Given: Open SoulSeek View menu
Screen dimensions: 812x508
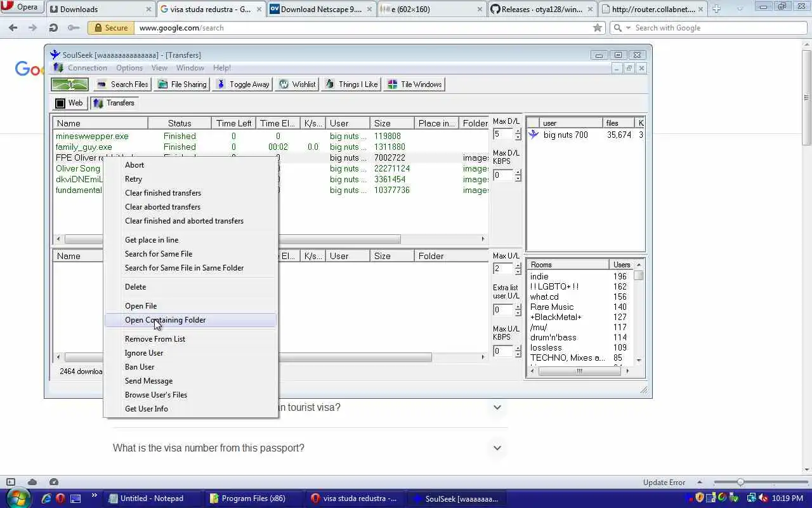Looking at the screenshot, I should point(159,68).
